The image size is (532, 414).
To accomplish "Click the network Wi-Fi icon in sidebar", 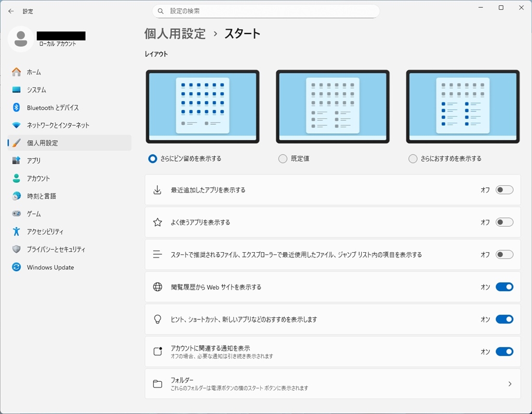I will pyautogui.click(x=16, y=125).
